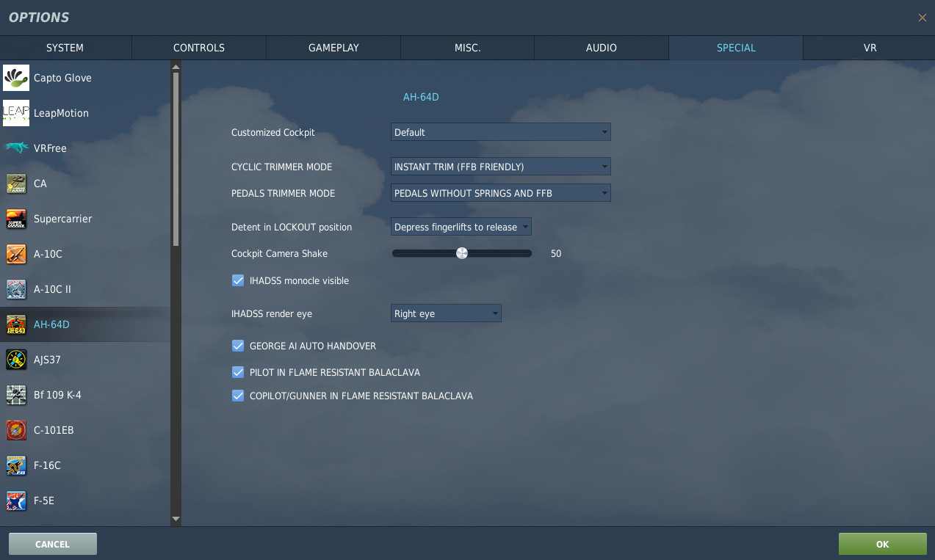Image resolution: width=935 pixels, height=560 pixels.
Task: Choose the AJS37 aircraft icon
Action: [16, 360]
